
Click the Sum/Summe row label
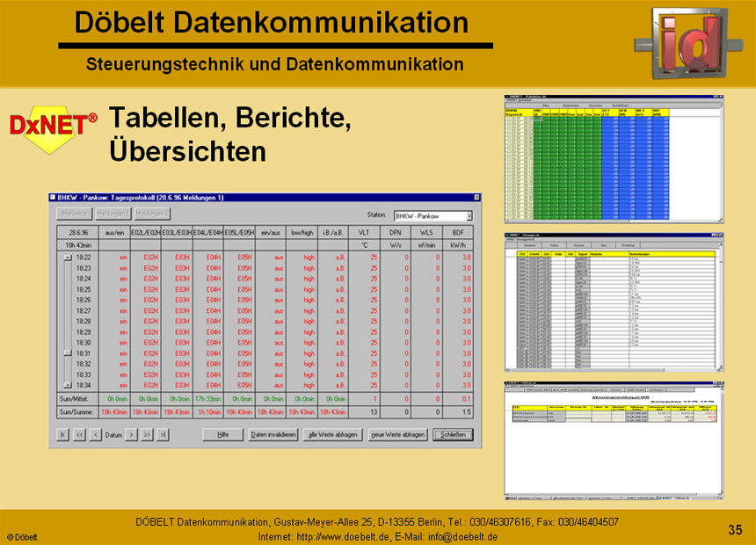[76, 412]
